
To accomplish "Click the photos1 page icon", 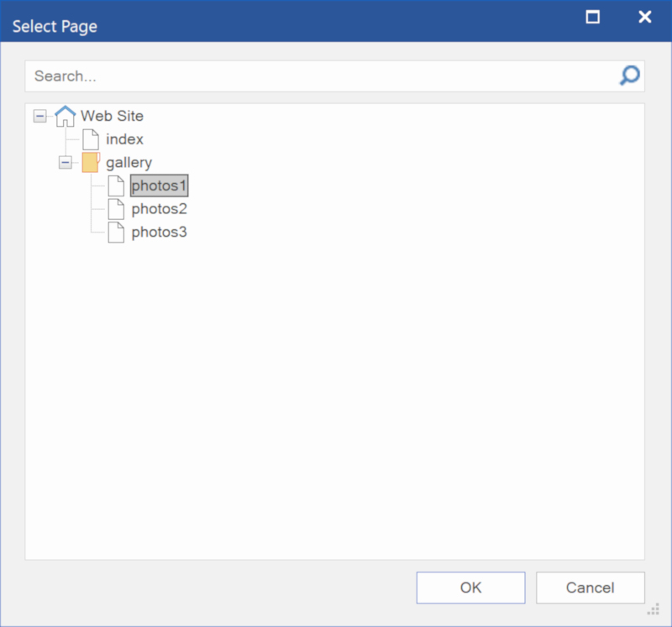I will (116, 185).
